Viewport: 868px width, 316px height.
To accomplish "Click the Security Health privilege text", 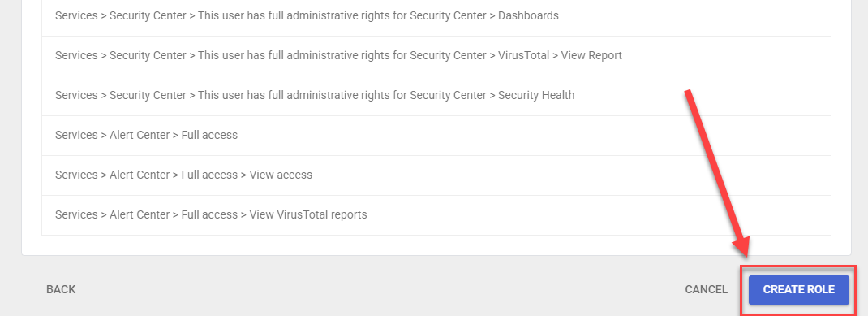I will pos(536,95).
